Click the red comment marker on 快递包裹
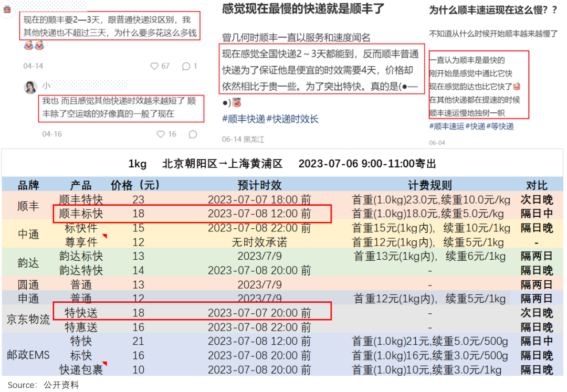 (105, 364)
